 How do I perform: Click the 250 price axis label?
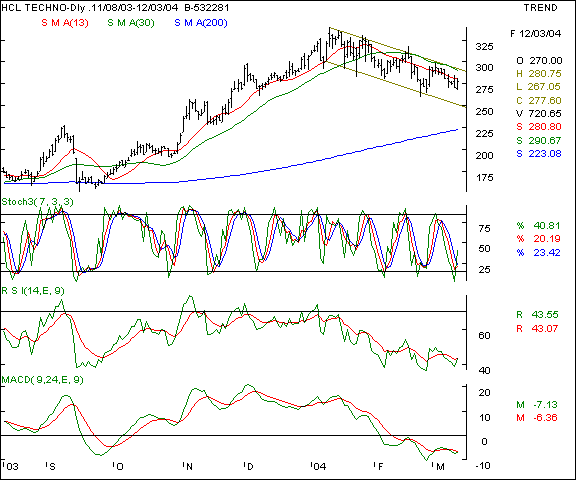(484, 111)
